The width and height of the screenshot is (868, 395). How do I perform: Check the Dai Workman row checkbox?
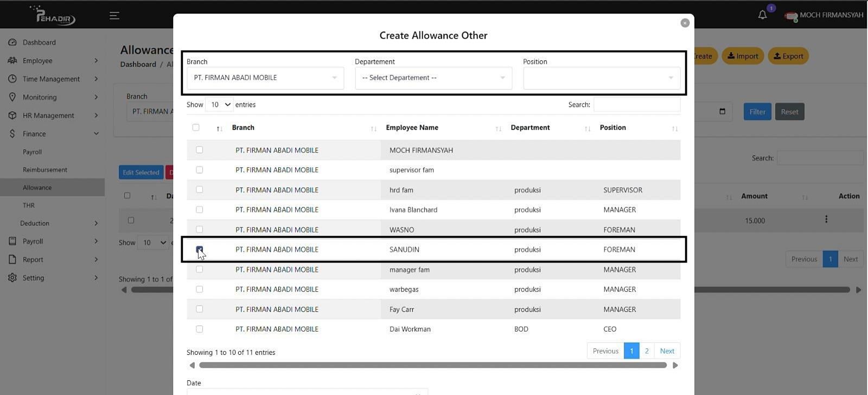[x=200, y=329]
